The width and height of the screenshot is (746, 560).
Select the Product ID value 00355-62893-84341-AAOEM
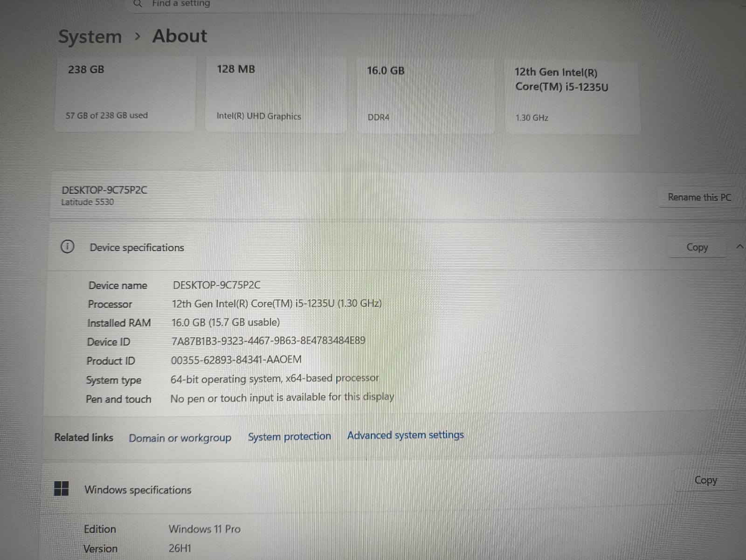pos(236,360)
